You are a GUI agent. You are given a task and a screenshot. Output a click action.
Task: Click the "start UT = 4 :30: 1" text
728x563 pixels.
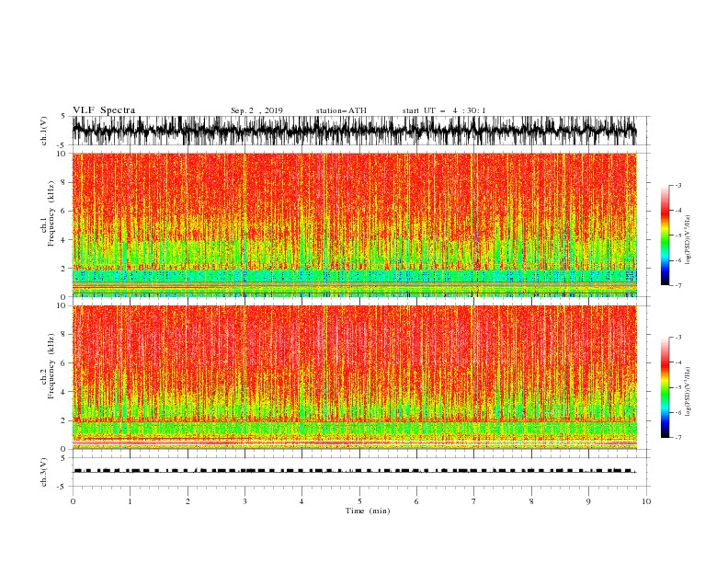tap(444, 110)
